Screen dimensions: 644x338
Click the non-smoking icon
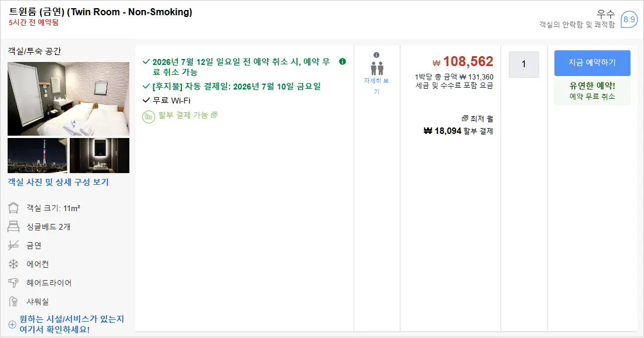pyautogui.click(x=13, y=245)
